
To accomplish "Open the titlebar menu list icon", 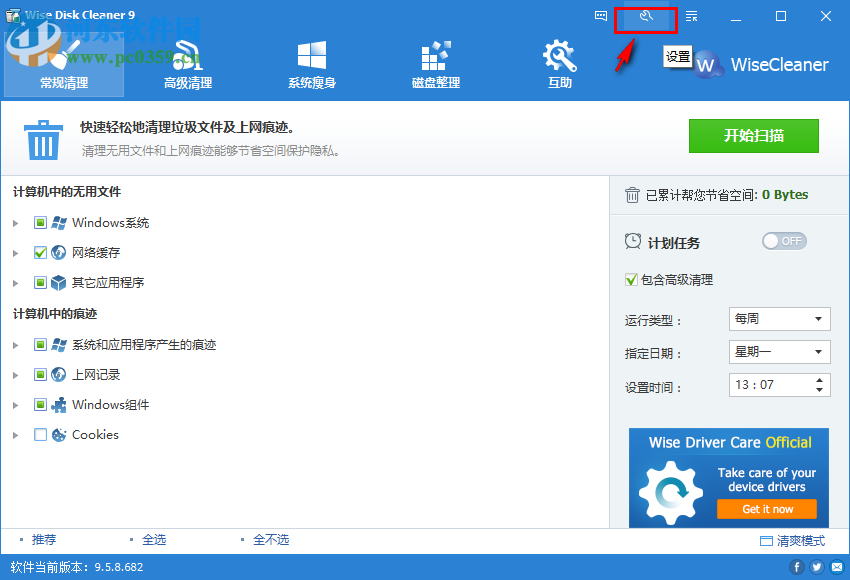I will pyautogui.click(x=690, y=16).
